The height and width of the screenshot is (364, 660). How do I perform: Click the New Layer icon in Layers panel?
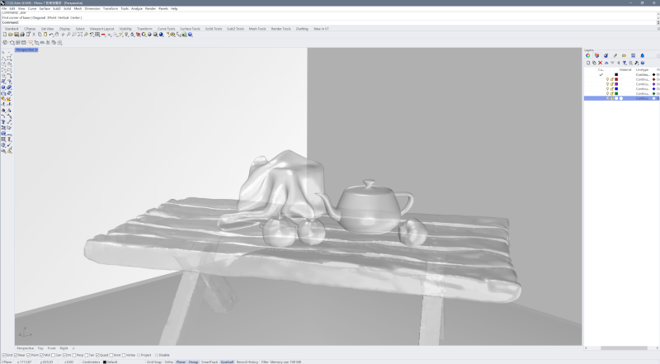(x=588, y=63)
